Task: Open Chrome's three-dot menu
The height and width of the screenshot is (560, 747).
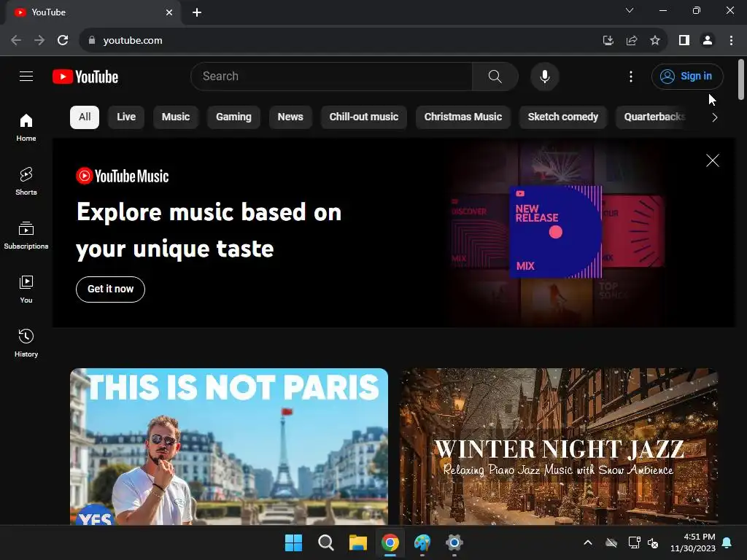Action: tap(731, 41)
